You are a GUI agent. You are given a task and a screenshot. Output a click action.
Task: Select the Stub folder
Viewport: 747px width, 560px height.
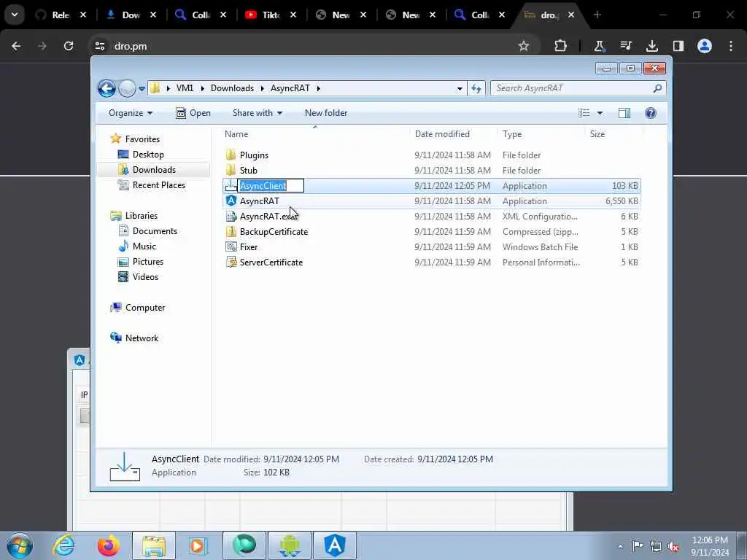(x=248, y=171)
